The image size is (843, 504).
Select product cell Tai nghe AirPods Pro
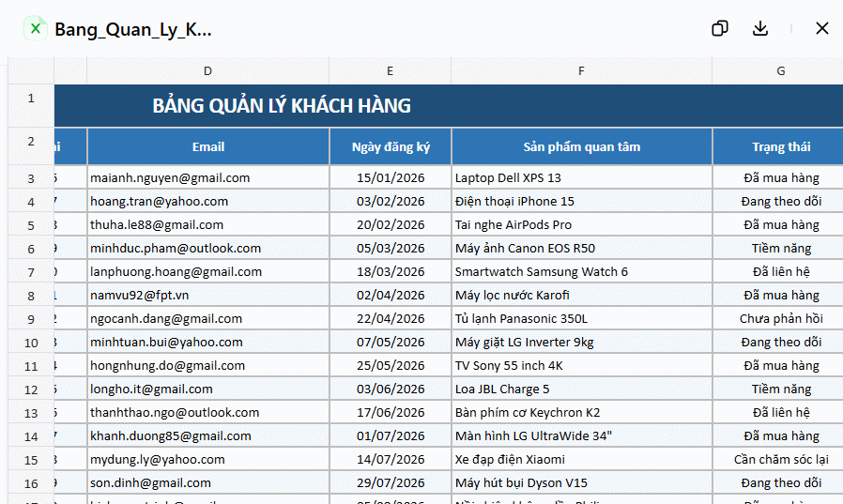pos(582,224)
